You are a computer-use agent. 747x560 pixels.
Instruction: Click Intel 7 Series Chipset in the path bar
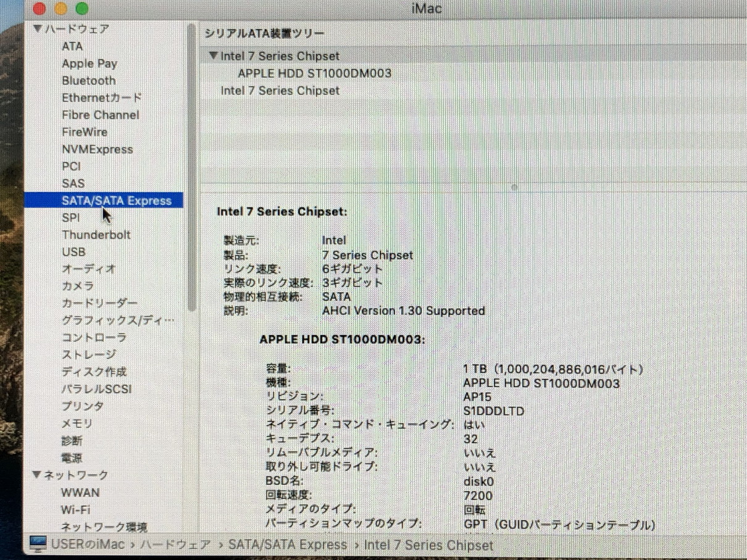428,545
